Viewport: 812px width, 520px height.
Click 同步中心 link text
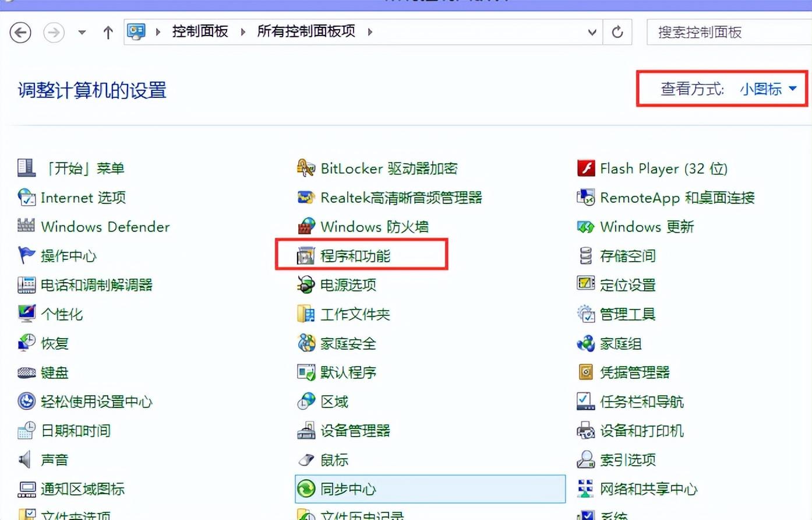pyautogui.click(x=348, y=489)
